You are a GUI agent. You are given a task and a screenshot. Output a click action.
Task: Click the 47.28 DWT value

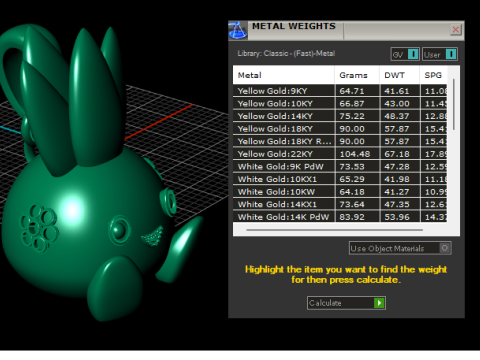click(397, 167)
